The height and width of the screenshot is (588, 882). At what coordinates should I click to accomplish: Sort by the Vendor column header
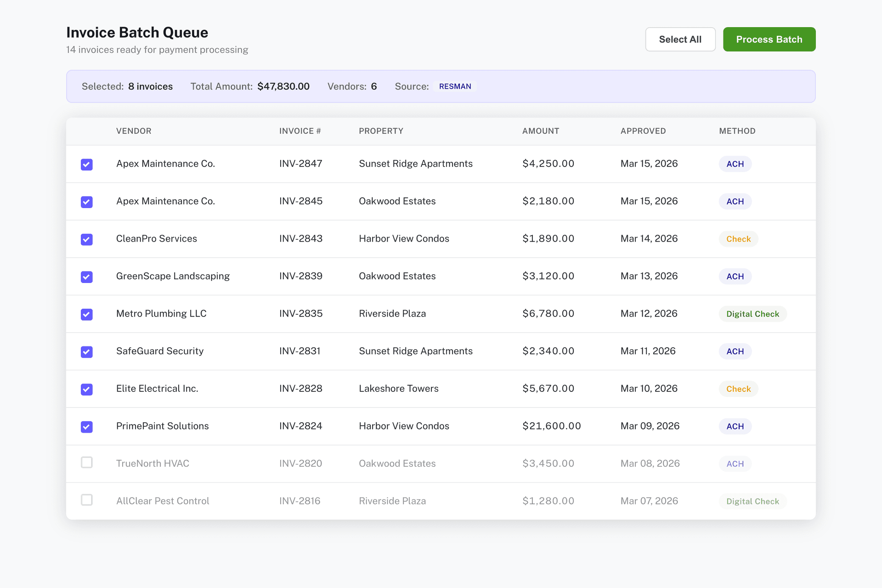click(x=134, y=131)
